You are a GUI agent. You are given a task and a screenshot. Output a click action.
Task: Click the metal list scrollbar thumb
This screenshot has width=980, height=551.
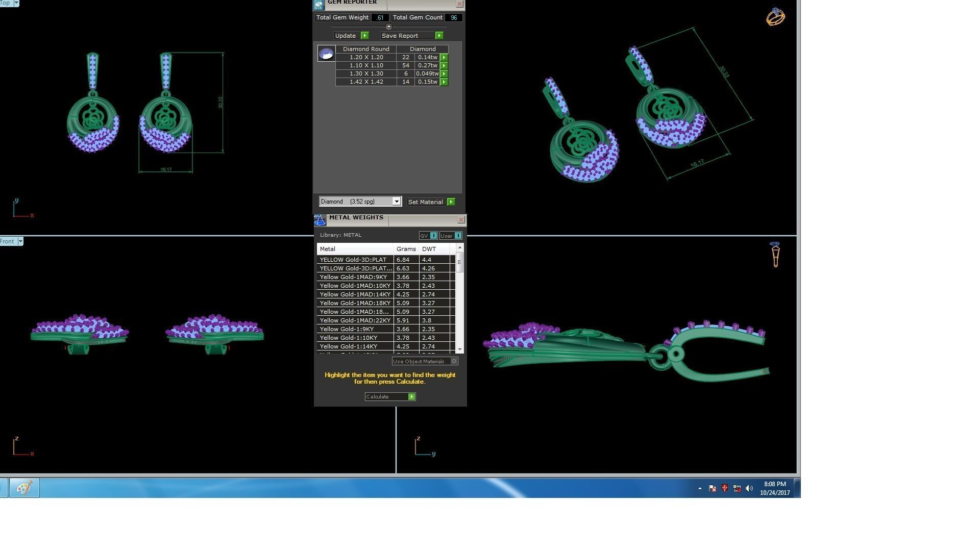tap(460, 262)
